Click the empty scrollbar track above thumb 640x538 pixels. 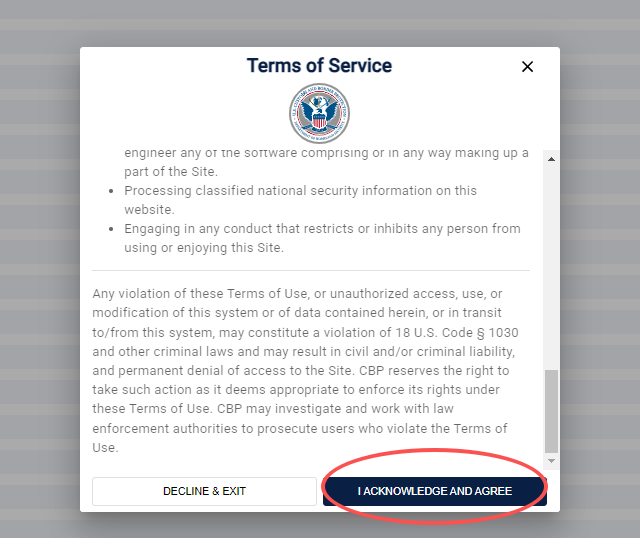click(x=550, y=260)
